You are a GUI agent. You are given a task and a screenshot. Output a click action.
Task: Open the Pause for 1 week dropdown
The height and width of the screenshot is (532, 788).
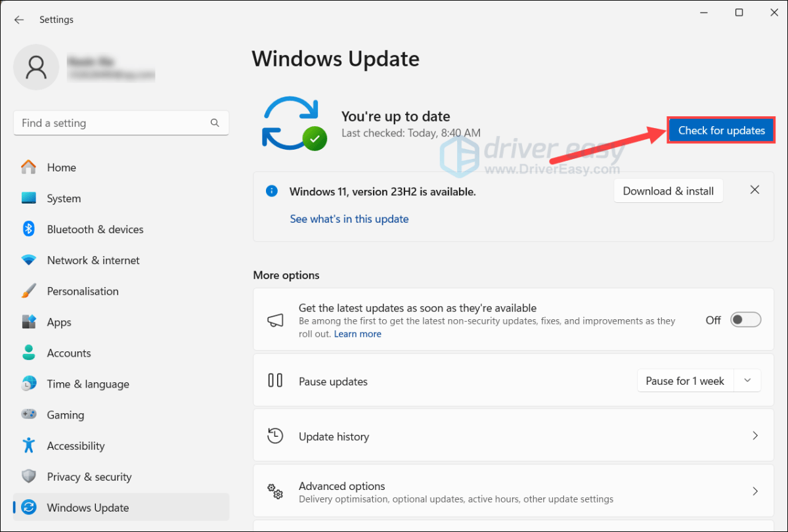747,380
